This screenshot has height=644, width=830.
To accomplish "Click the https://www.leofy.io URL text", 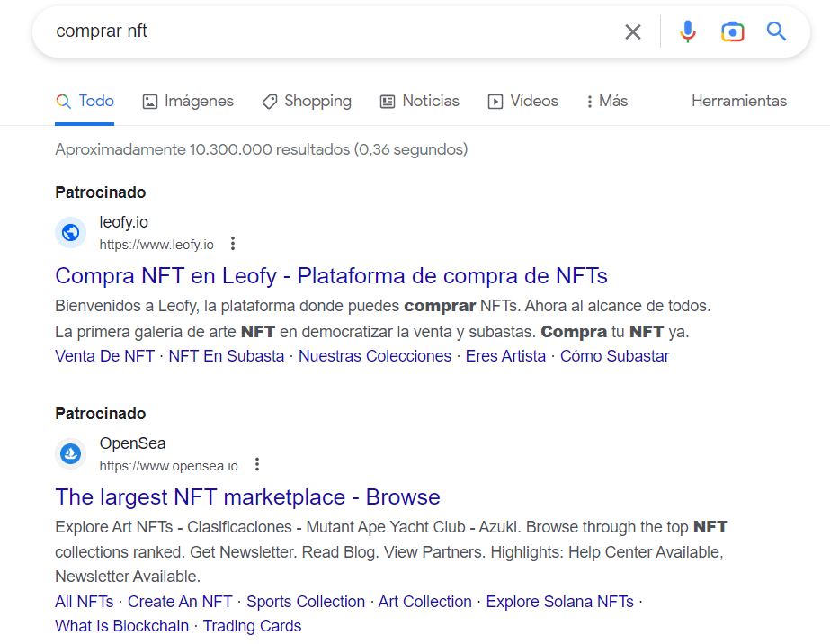I will coord(156,245).
